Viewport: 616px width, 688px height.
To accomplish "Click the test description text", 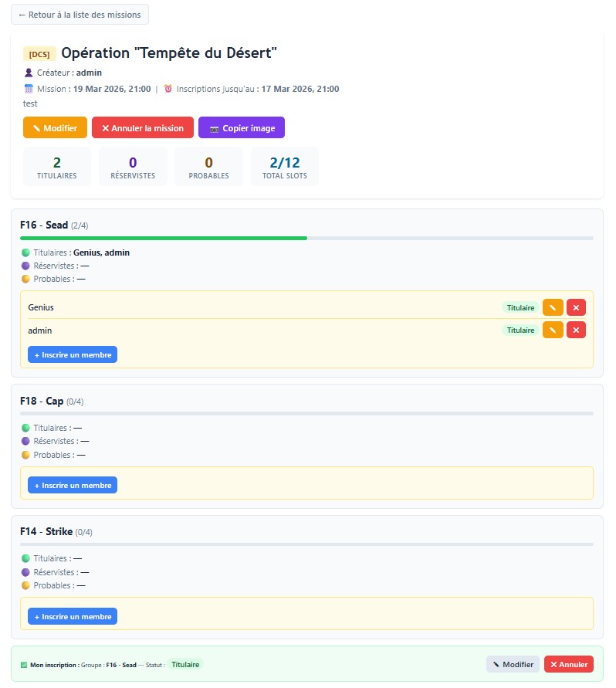I will tap(30, 103).
